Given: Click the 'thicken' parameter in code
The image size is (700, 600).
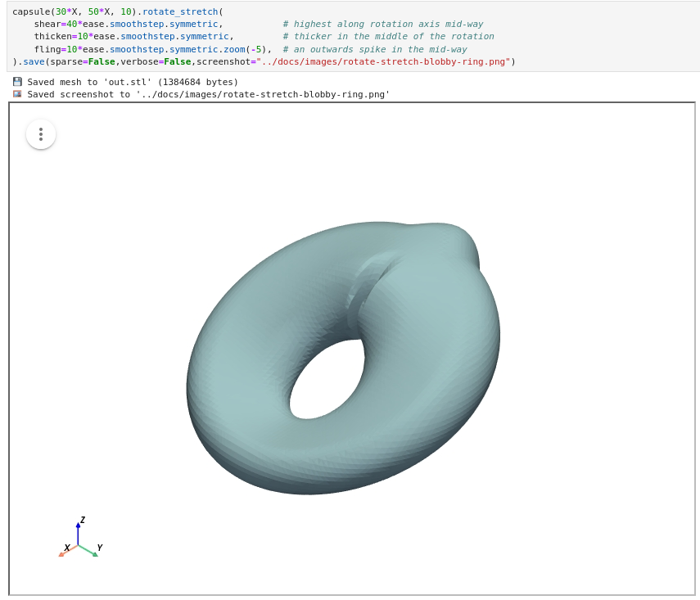Looking at the screenshot, I should (52, 37).
